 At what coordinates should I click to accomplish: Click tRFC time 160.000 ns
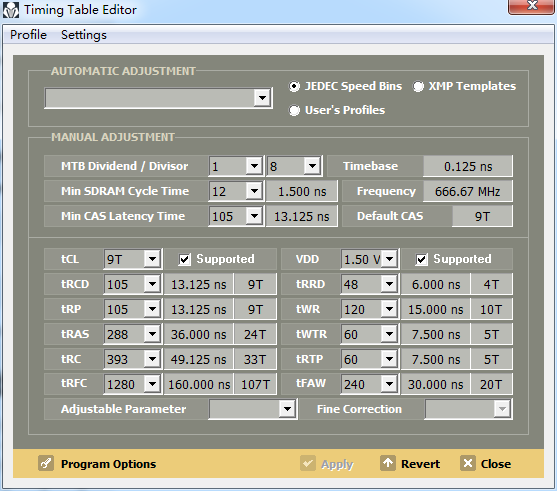199,384
